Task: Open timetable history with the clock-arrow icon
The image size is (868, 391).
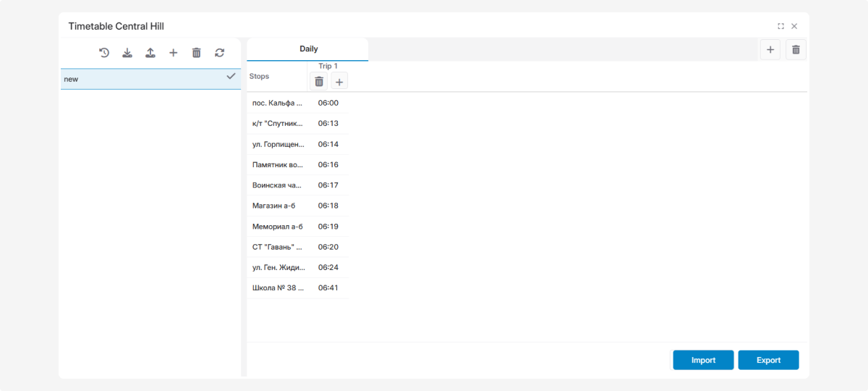Action: 104,53
